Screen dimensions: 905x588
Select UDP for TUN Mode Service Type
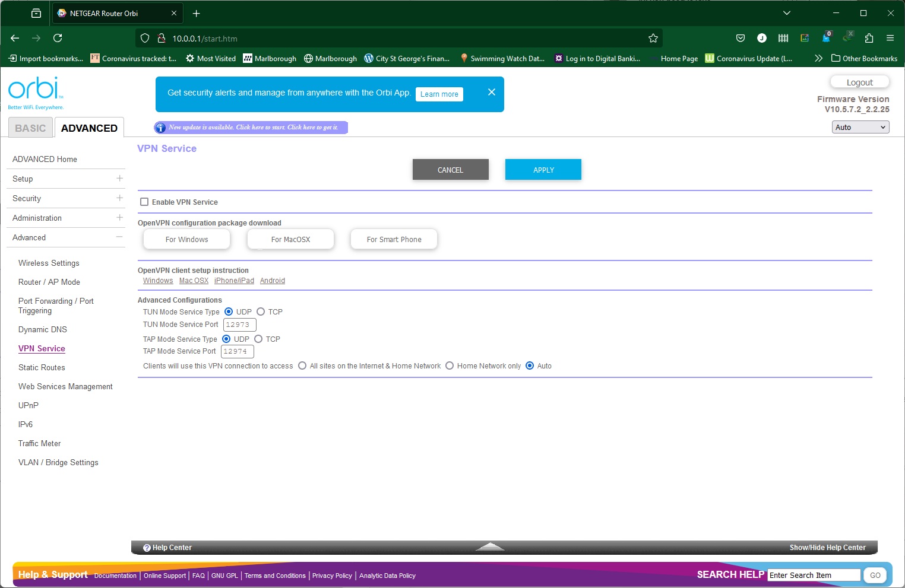tap(229, 312)
